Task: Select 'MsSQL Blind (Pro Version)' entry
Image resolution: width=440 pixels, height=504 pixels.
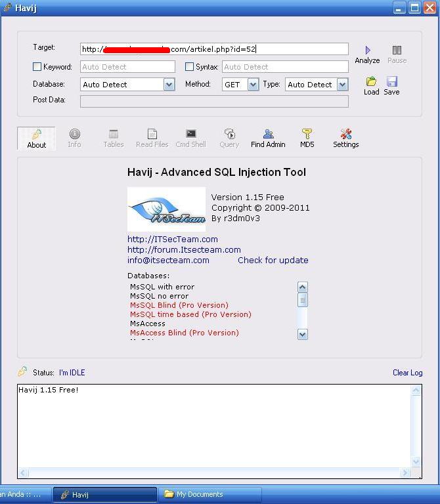Action: tap(179, 305)
